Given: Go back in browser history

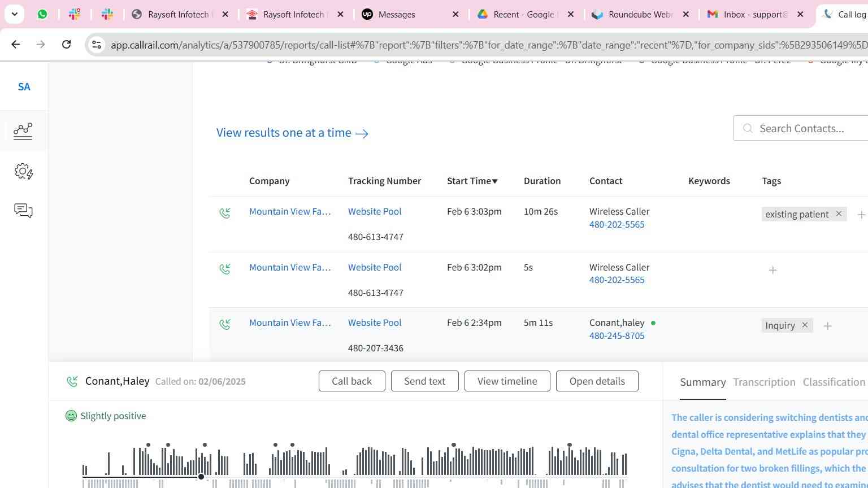Looking at the screenshot, I should click(x=16, y=44).
